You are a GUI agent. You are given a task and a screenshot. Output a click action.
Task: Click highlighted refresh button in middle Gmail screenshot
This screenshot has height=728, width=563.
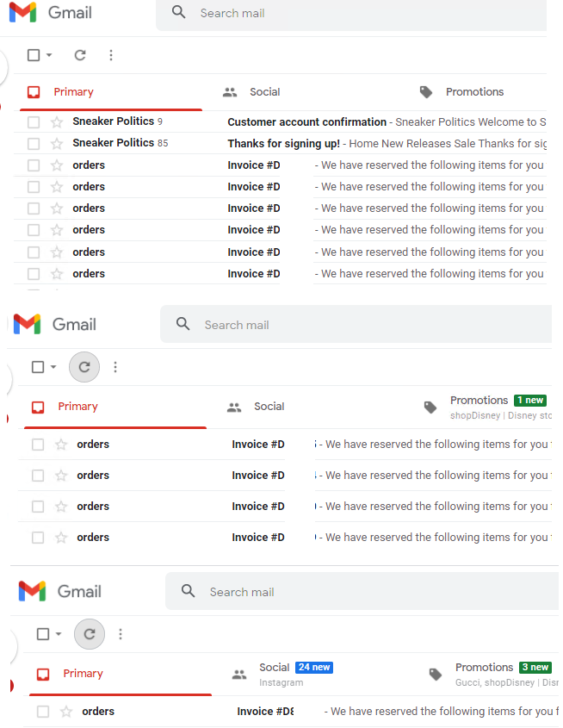coord(84,367)
